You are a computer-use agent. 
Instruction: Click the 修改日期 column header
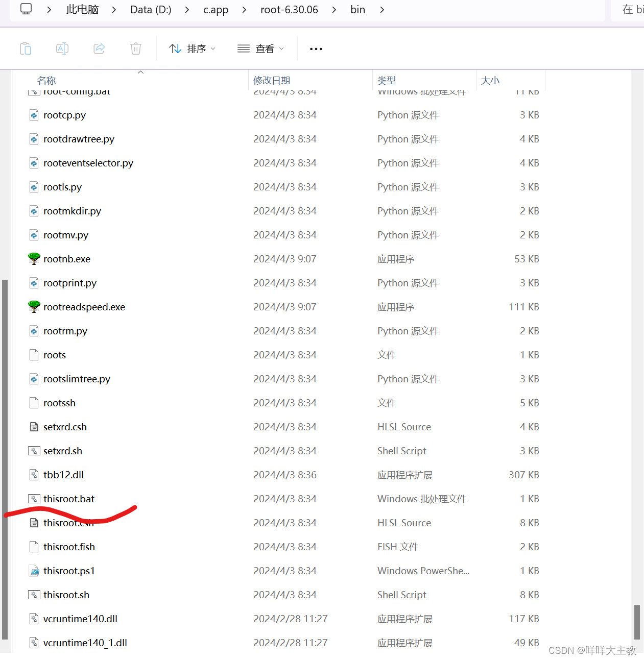(x=271, y=80)
